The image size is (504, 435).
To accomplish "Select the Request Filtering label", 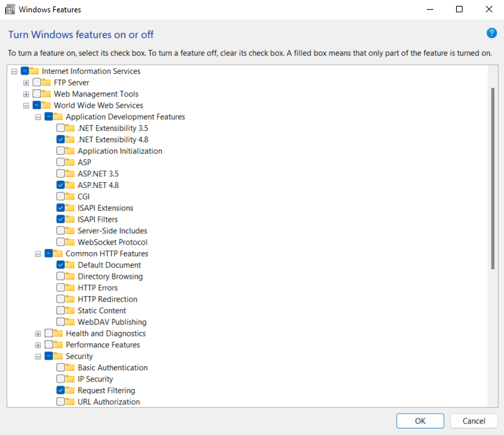I will (106, 391).
